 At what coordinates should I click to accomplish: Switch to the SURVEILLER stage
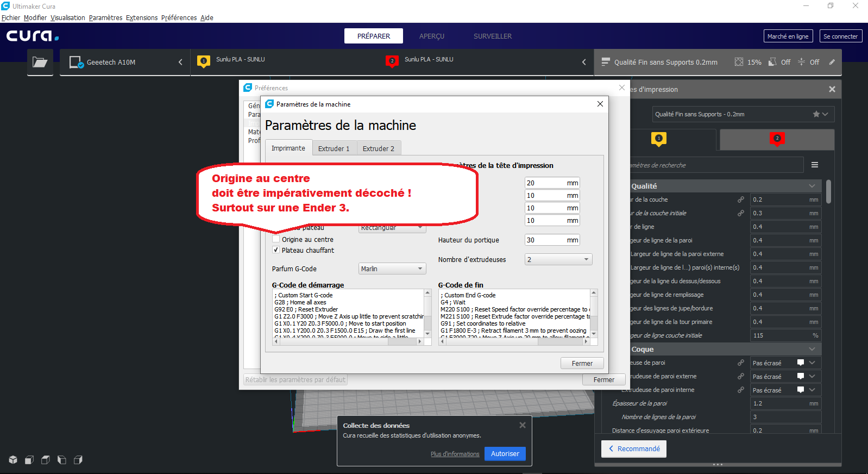[493, 36]
